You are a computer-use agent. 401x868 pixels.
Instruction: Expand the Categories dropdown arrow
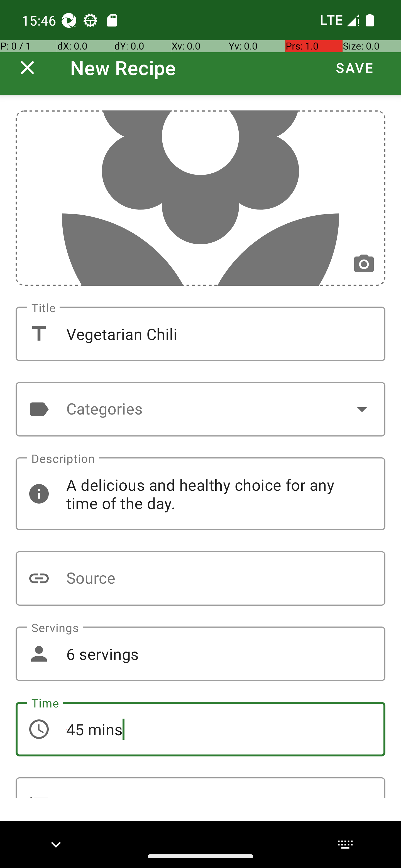tap(361, 409)
